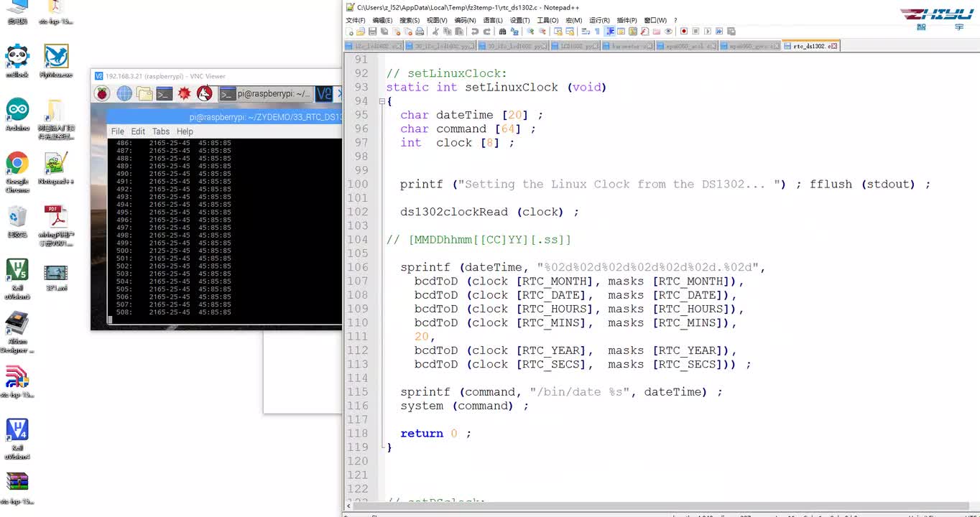The image size is (980, 517).
Task: Open 视图(V) menu in Notepad++
Action: 437,20
